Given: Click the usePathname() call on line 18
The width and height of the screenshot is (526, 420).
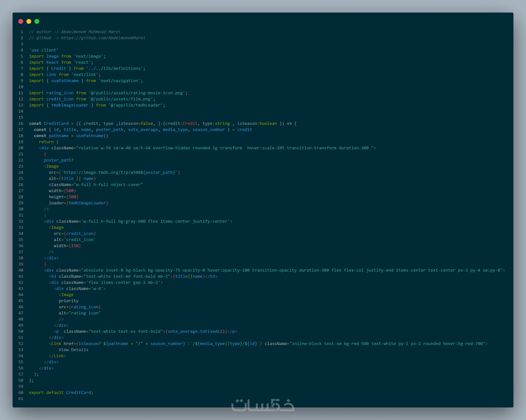Looking at the screenshot, I should tap(92, 135).
